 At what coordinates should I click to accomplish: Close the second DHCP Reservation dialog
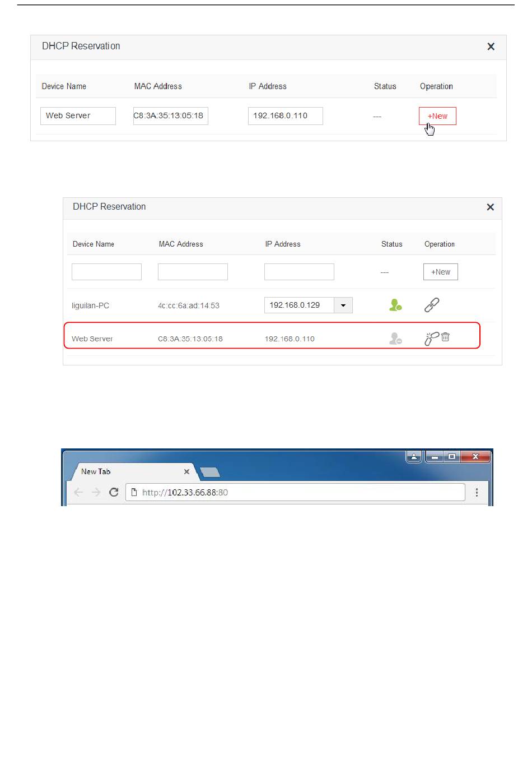click(491, 207)
